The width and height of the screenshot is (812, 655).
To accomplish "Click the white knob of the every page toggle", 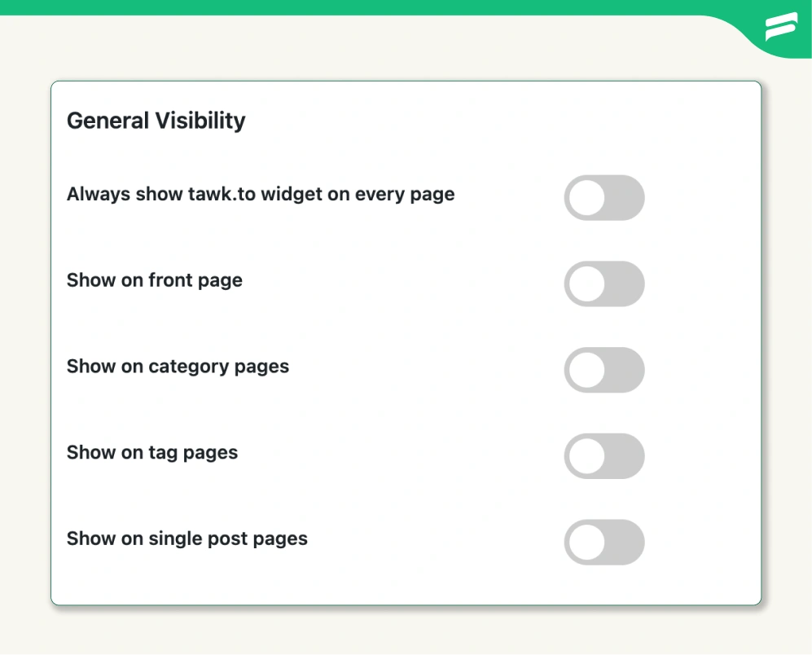I will [x=586, y=198].
